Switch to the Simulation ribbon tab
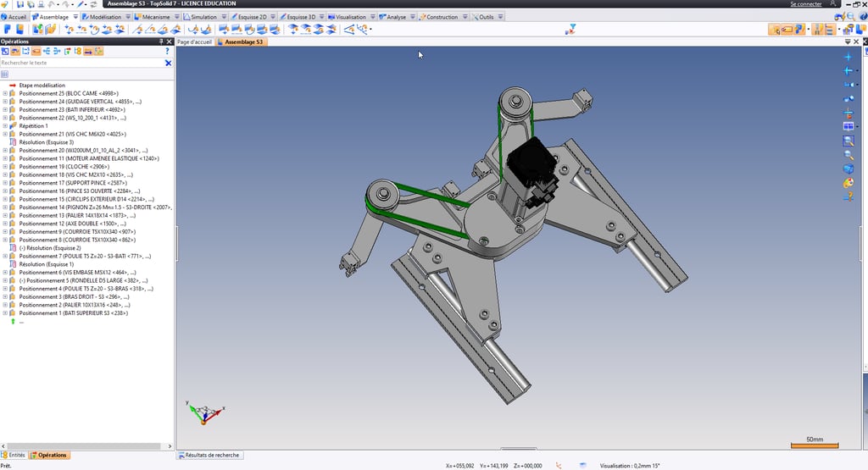This screenshot has height=470, width=868. [200, 17]
